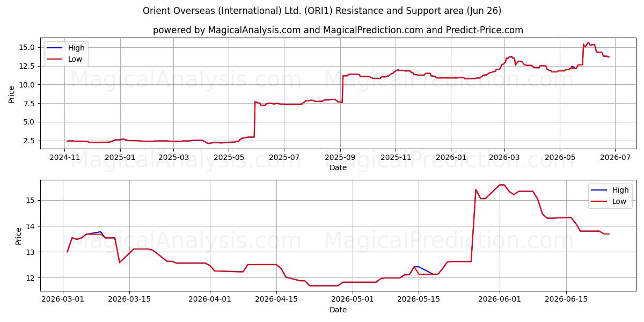Select the top chart's 'Price' axis label
644x322 pixels.
(12, 94)
